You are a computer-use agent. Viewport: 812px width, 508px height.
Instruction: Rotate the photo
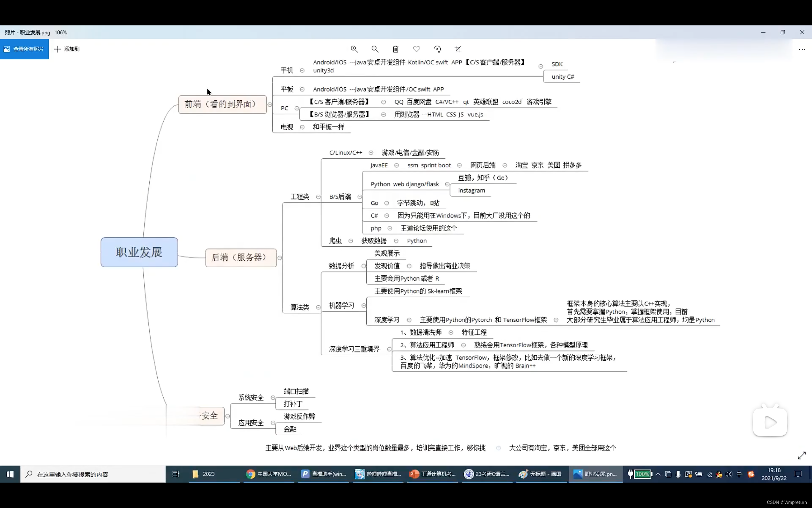pos(437,49)
